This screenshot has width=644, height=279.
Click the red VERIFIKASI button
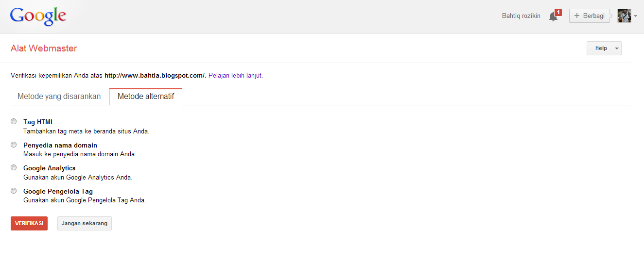(x=29, y=223)
